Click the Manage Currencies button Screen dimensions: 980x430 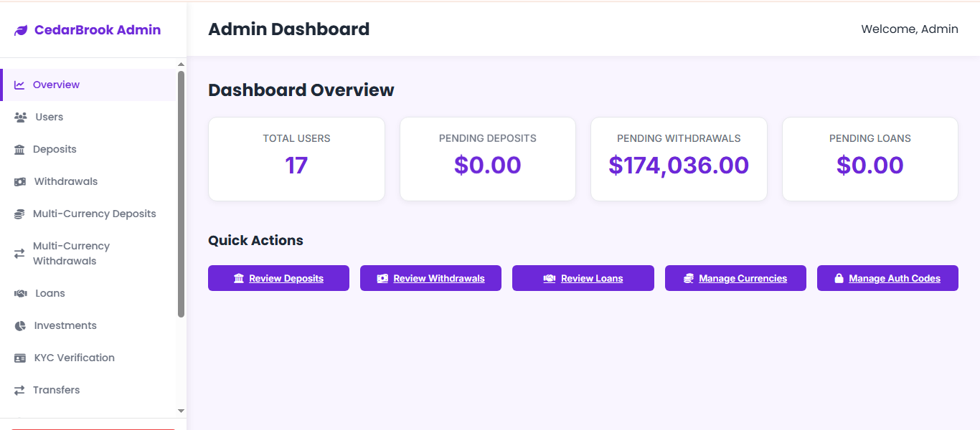[735, 278]
